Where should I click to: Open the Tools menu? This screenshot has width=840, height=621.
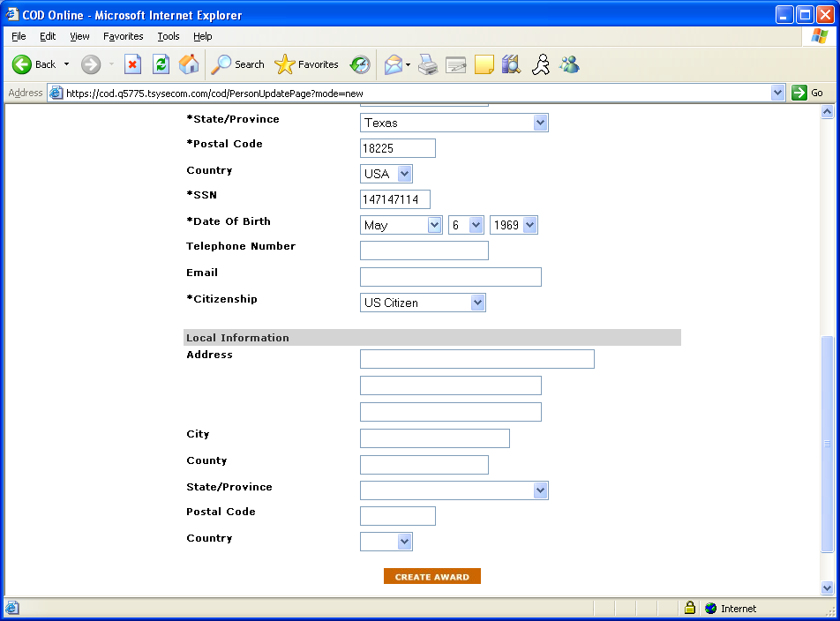pyautogui.click(x=169, y=36)
